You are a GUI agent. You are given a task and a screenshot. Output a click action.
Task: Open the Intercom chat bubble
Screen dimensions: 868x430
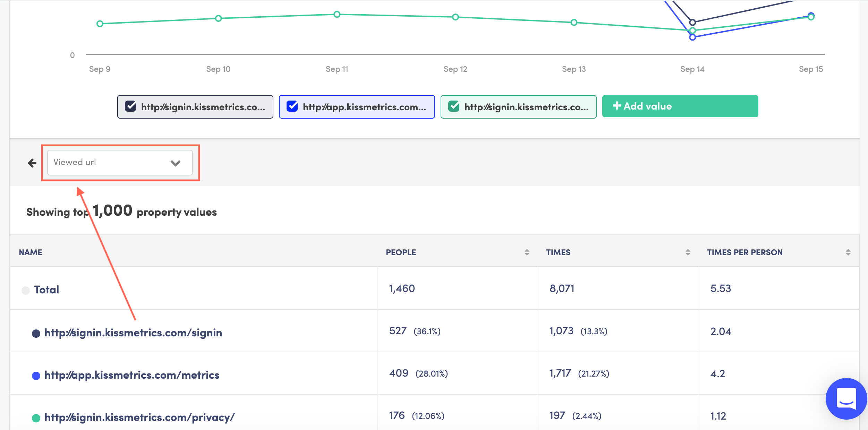846,399
